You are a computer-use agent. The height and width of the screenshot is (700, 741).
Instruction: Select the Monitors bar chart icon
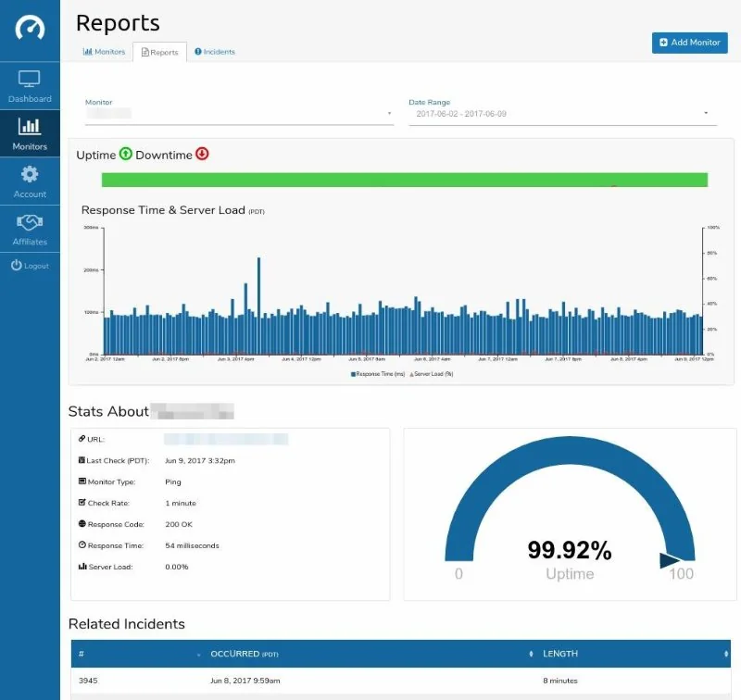(x=30, y=126)
